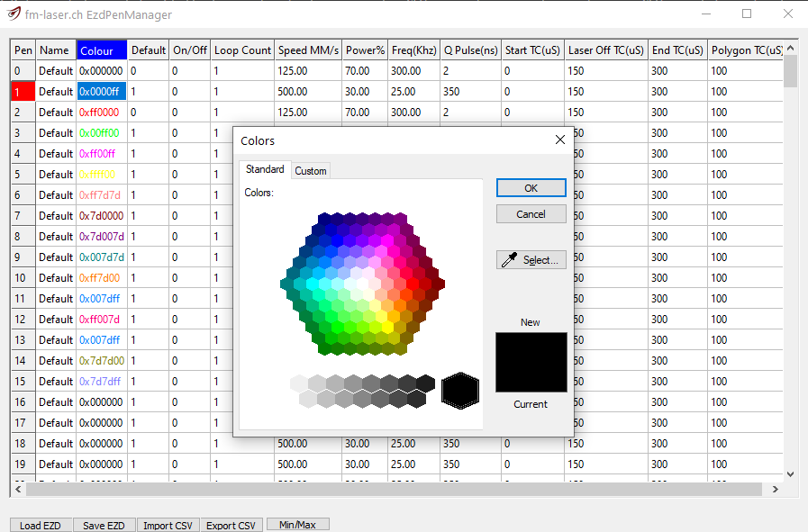Viewport: 808px width, 532px height.
Task: Click Q Pulse value 350 in pen 19 row
Action: 470,464
